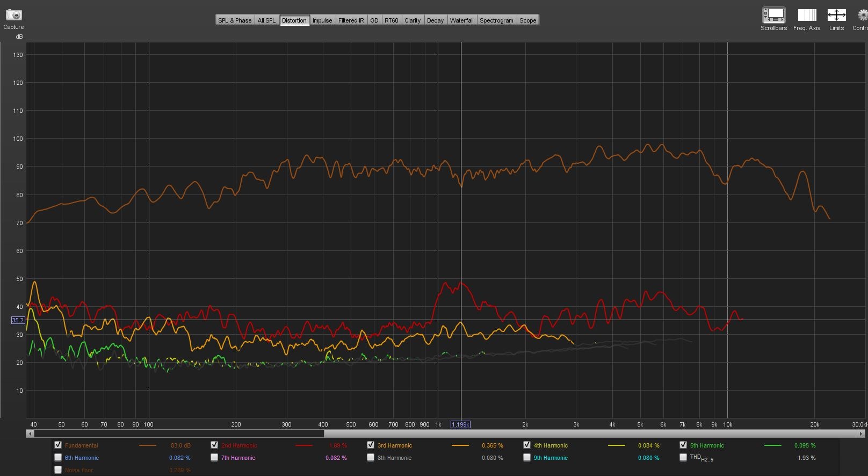Click the Fundamental brown line swatch
The image size is (868, 476).
pos(148,445)
